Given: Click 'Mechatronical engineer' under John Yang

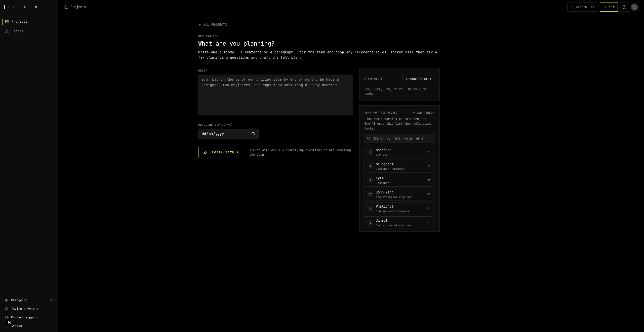Looking at the screenshot, I should point(394,197).
